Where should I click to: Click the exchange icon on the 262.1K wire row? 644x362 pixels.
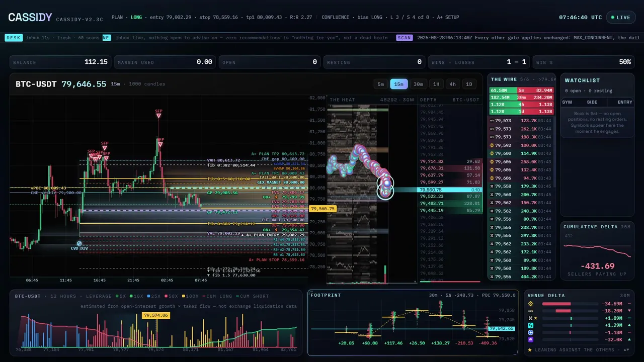[492, 129]
